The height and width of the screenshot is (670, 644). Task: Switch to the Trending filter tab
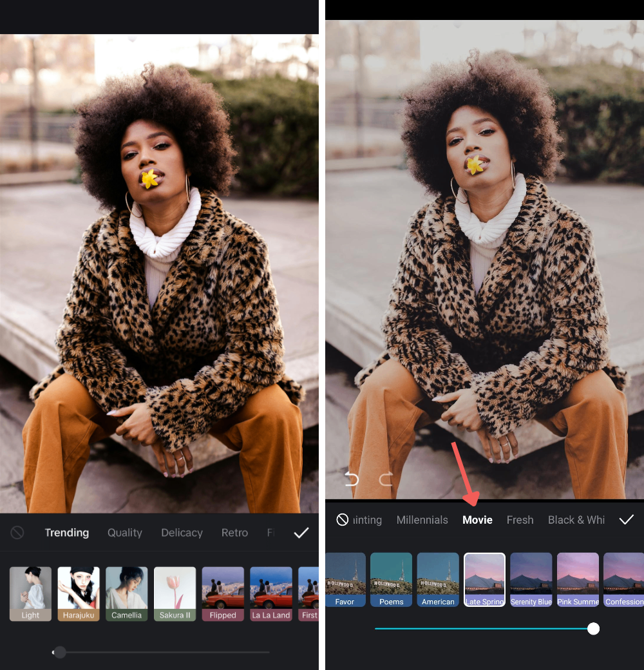(x=67, y=532)
